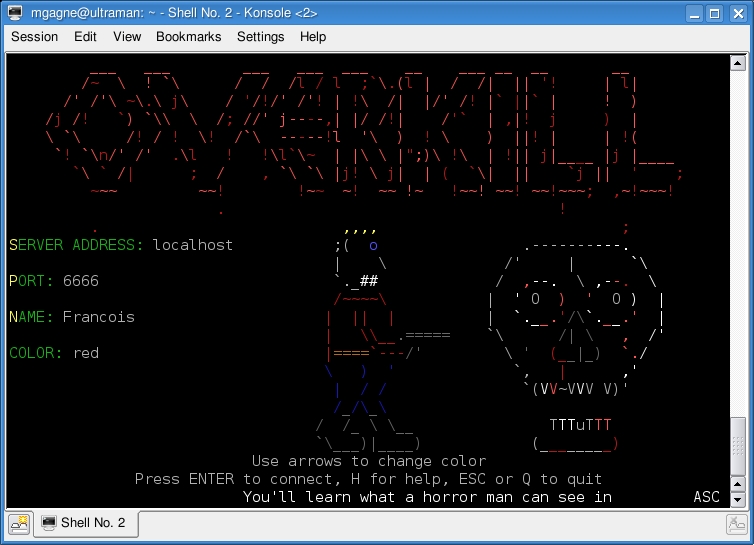Image resolution: width=754 pixels, height=545 pixels.
Task: Click the NAME Francois field
Action: pos(98,317)
